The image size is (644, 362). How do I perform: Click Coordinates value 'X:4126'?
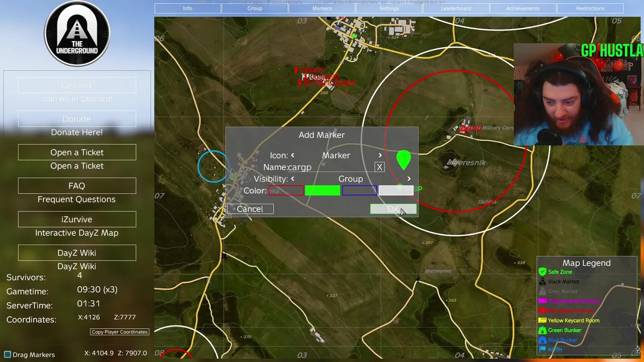pyautogui.click(x=89, y=317)
